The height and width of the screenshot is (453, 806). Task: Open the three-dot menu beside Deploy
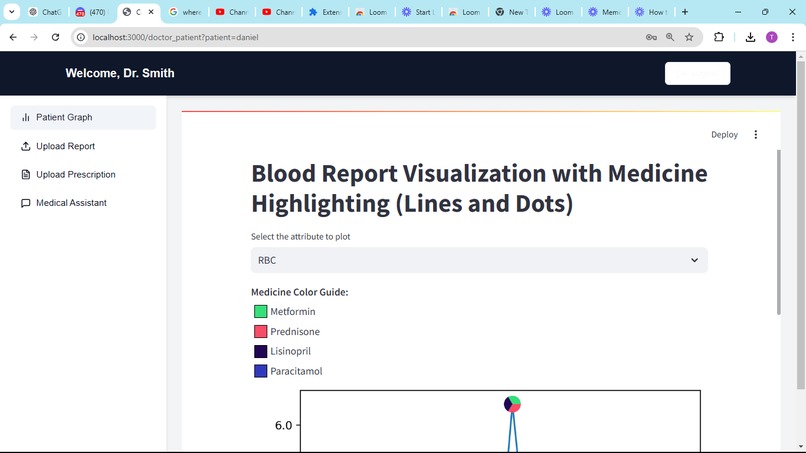756,134
